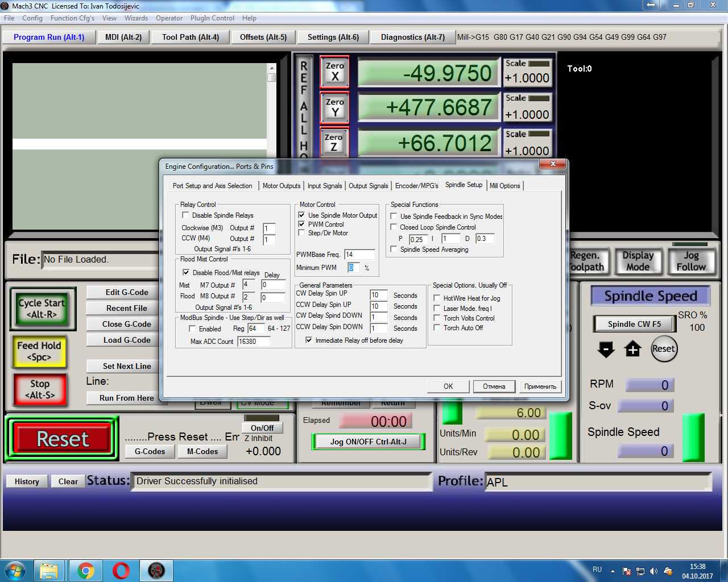Open the Wizards menu

coord(136,18)
